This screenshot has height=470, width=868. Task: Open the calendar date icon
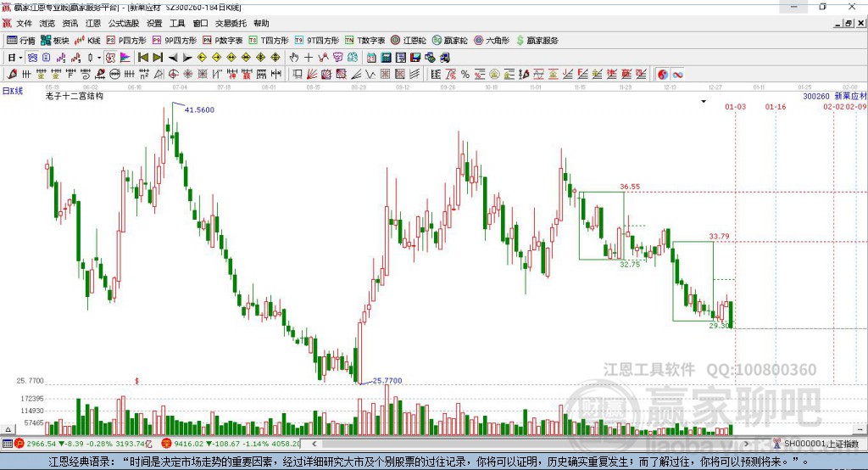pyautogui.click(x=371, y=58)
